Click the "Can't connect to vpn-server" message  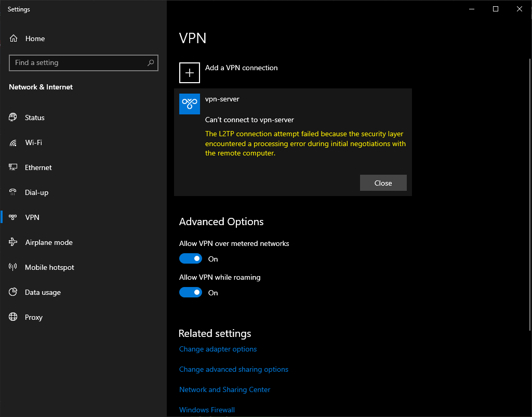point(249,120)
